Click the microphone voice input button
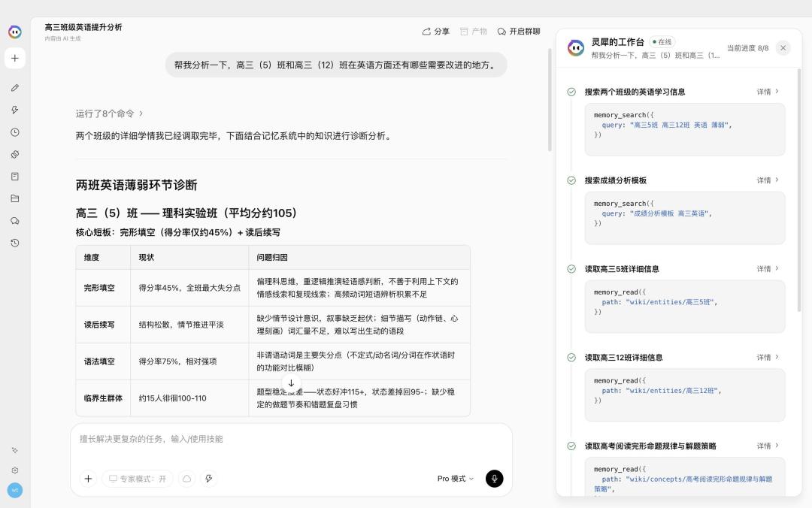The height and width of the screenshot is (508, 812). (x=494, y=479)
